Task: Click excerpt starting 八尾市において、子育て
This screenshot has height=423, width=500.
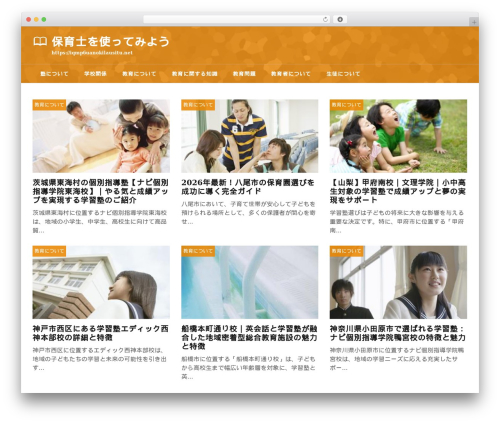Action: click(x=248, y=213)
